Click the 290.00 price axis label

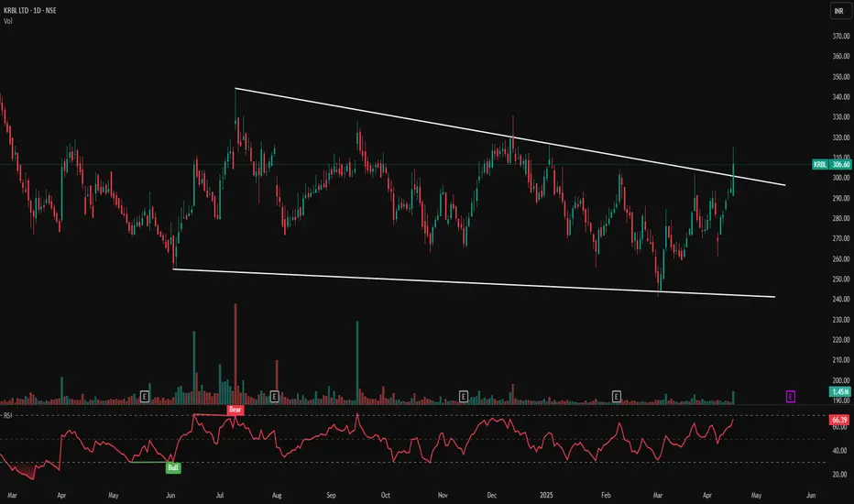click(x=841, y=198)
